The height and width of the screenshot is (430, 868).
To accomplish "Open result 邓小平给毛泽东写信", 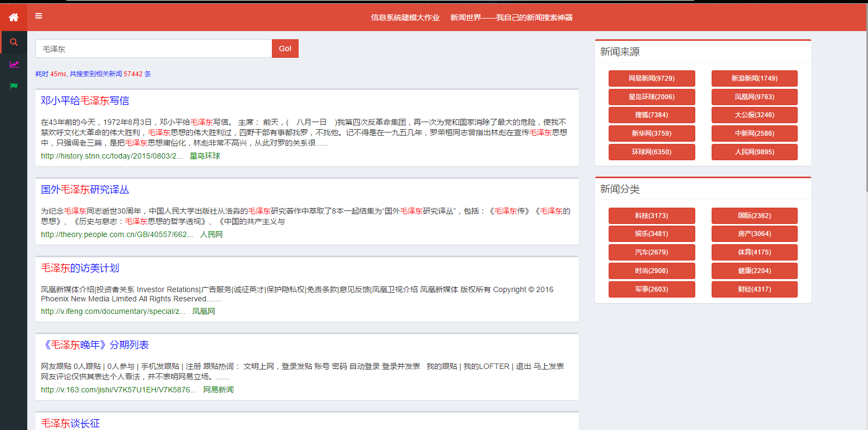I will (x=85, y=101).
